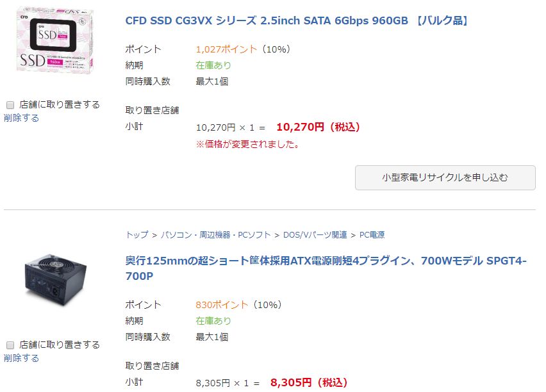Click the 小型家電リサイクルを申し込む button
The height and width of the screenshot is (392, 546).
tap(445, 177)
